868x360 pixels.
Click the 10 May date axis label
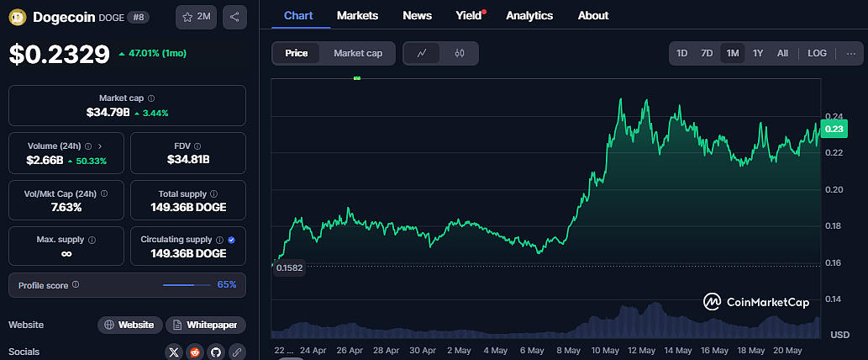pos(604,351)
